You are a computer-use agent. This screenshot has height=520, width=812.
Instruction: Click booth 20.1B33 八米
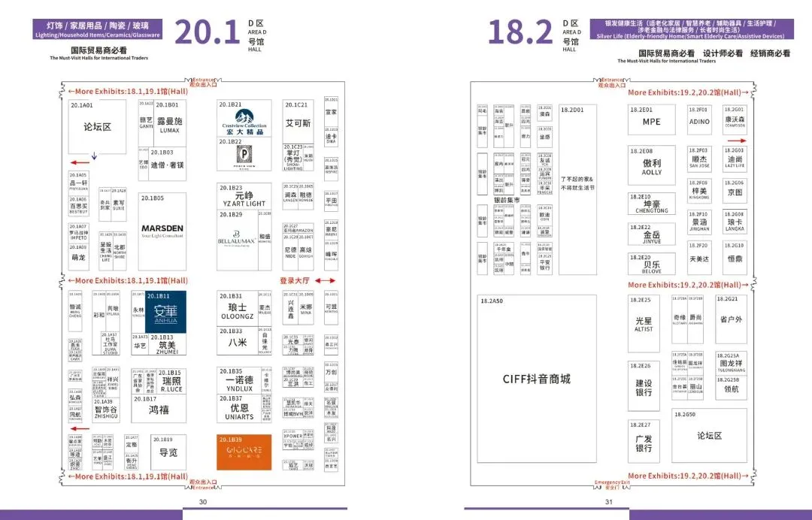pos(238,340)
